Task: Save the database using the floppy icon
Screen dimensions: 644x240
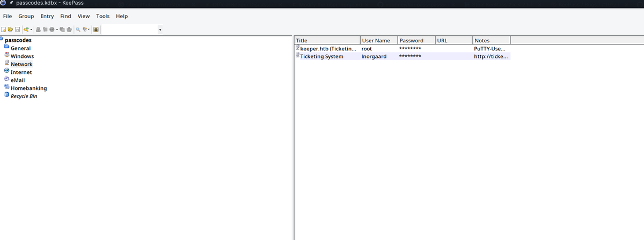Action: (18, 29)
